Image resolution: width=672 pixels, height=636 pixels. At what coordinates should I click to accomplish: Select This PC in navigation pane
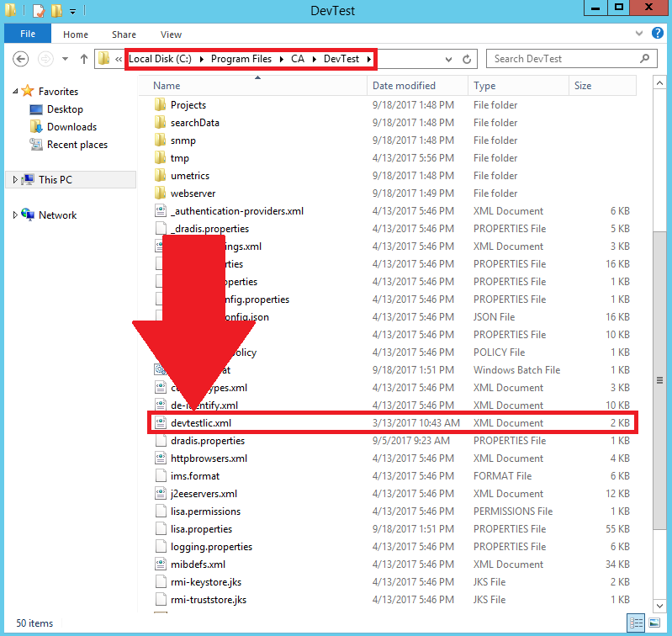point(56,179)
